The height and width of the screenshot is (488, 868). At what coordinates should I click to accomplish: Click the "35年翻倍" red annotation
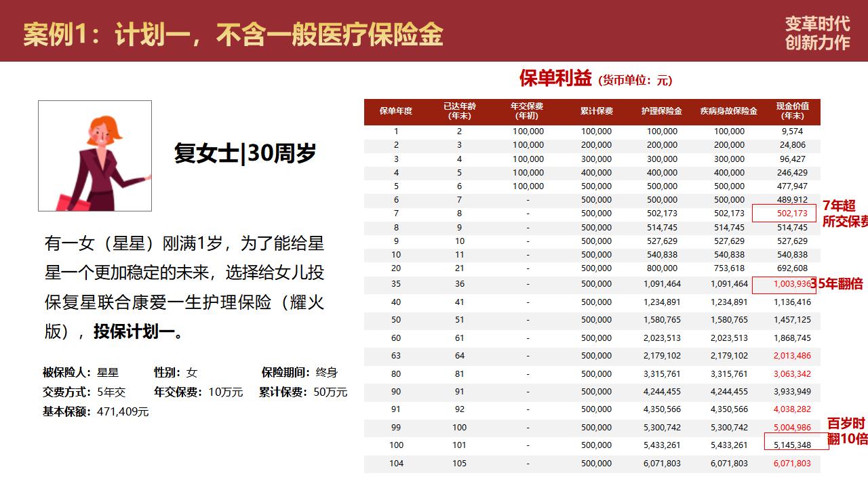click(x=837, y=284)
